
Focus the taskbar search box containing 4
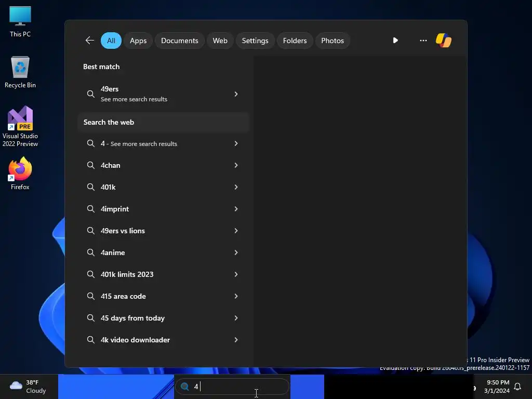coord(232,387)
